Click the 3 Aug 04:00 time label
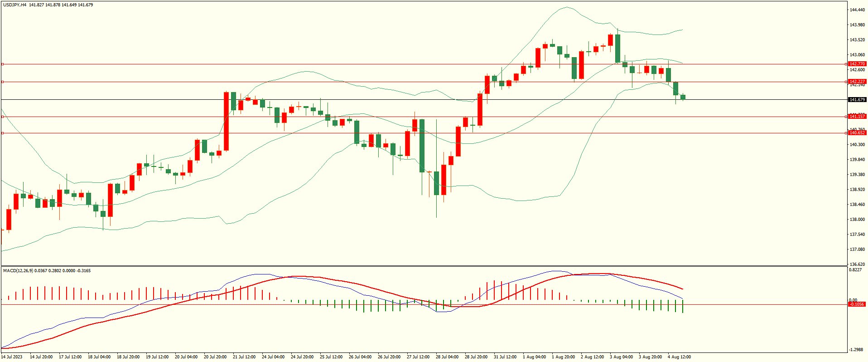Viewport: 868px width, 362px height. 622,357
